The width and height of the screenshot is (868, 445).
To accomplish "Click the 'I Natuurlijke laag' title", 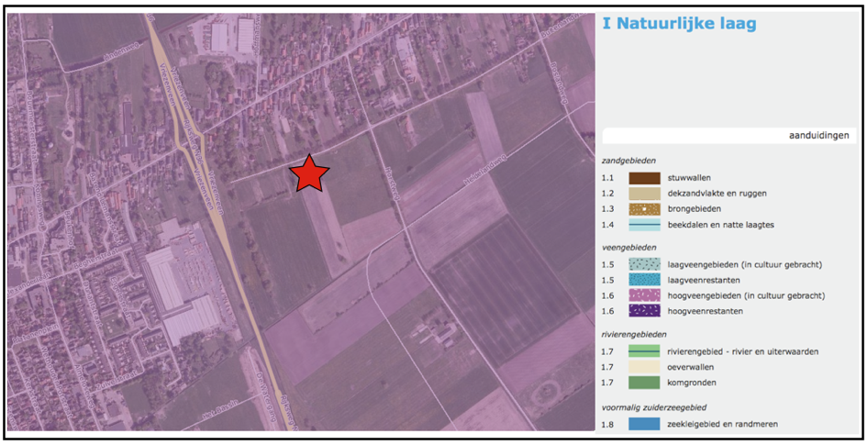I will click(x=679, y=23).
